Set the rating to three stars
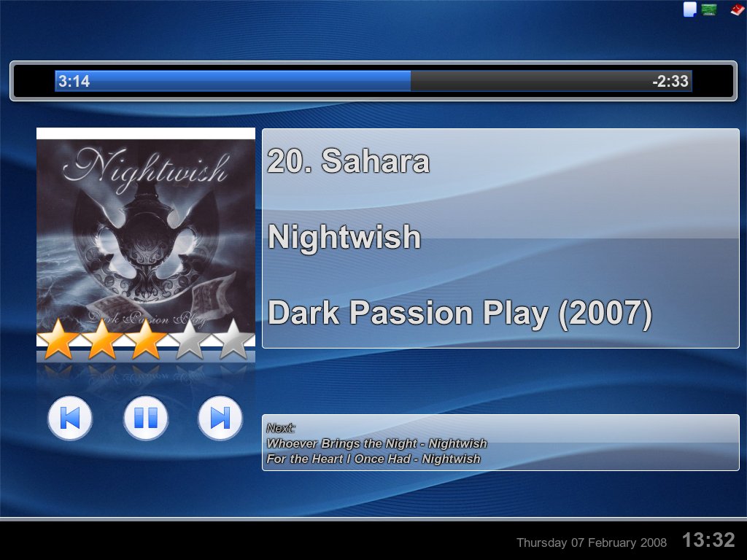This screenshot has width=747, height=560. click(x=146, y=340)
